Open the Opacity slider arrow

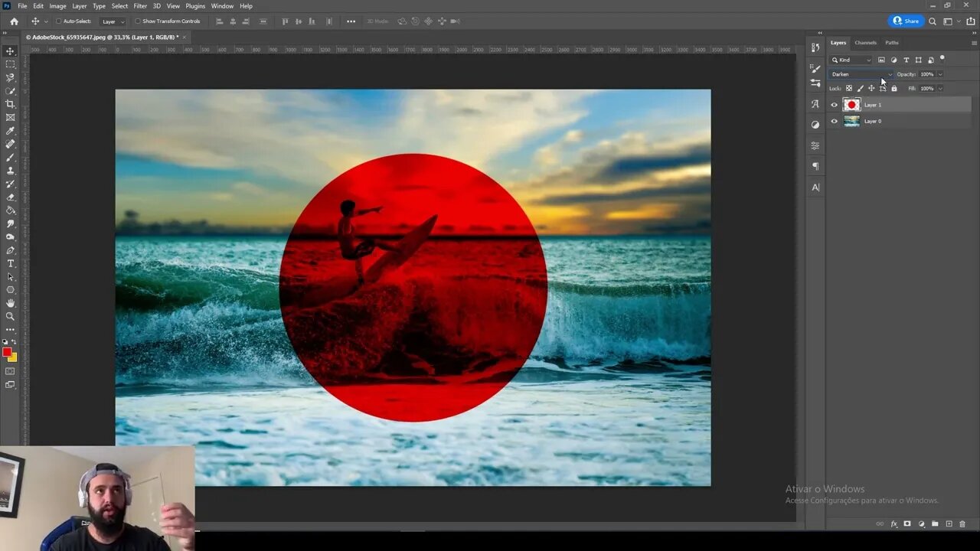coord(940,74)
